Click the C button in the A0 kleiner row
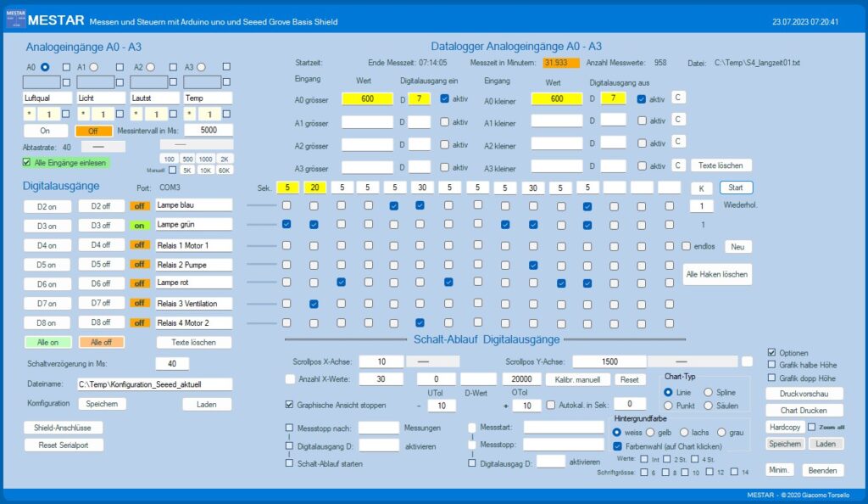 click(x=678, y=98)
